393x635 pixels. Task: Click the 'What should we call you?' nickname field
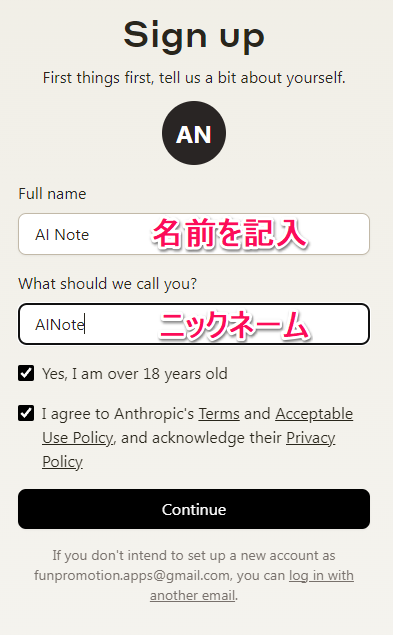point(194,324)
